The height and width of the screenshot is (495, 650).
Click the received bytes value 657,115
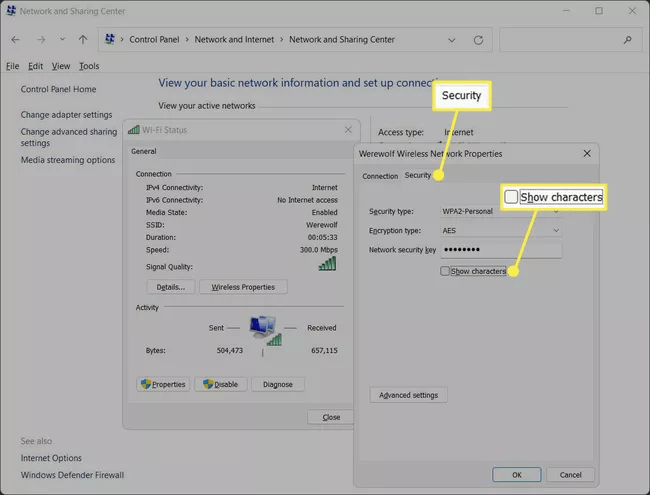click(x=324, y=350)
